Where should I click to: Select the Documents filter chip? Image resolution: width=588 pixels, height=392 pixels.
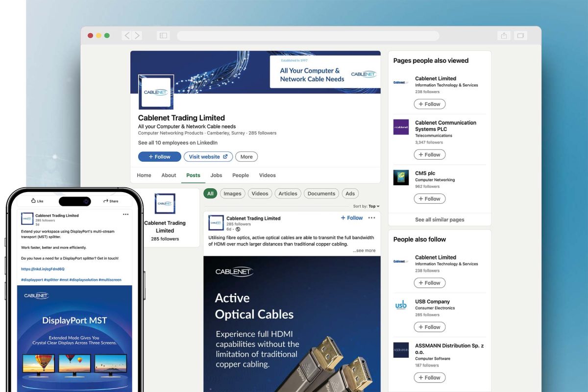321,194
